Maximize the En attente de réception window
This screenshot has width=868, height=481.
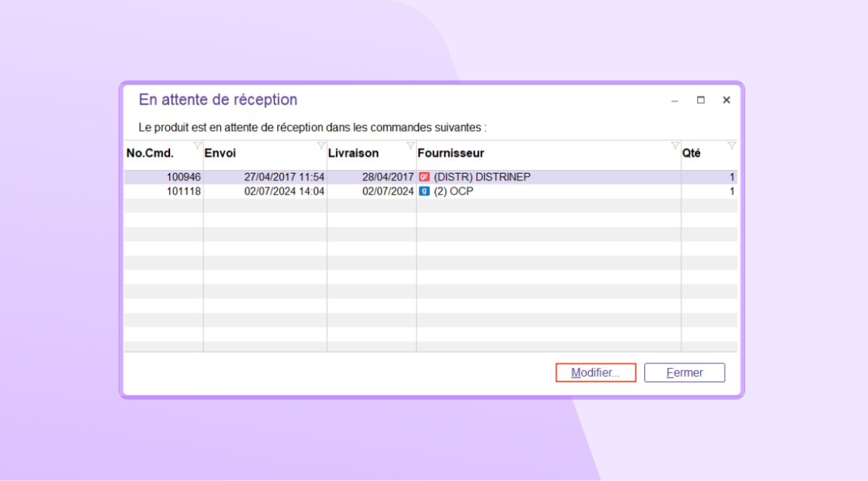(x=701, y=101)
